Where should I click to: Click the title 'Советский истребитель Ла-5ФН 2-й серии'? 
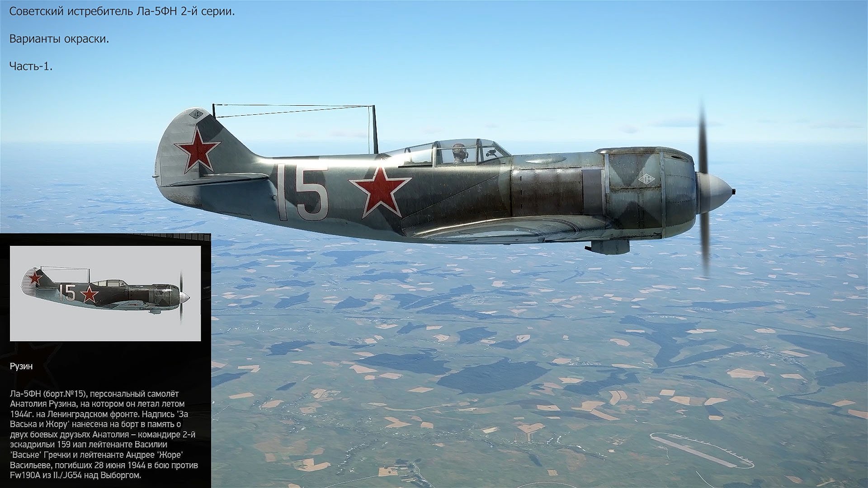coord(122,12)
